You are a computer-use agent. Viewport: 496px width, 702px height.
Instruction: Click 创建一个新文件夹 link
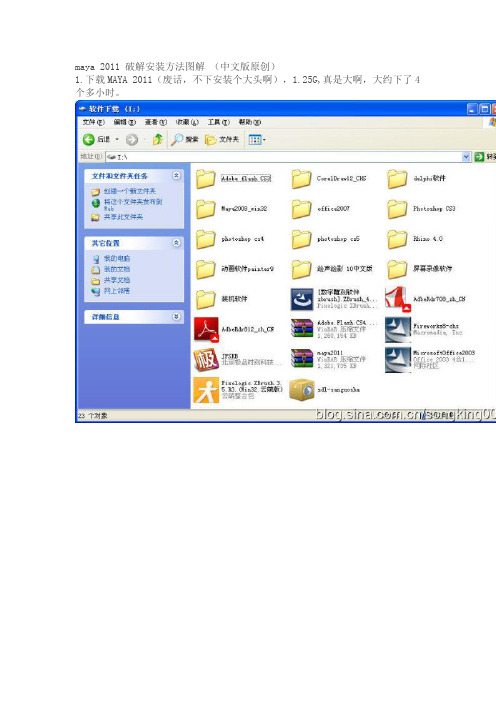(130, 191)
